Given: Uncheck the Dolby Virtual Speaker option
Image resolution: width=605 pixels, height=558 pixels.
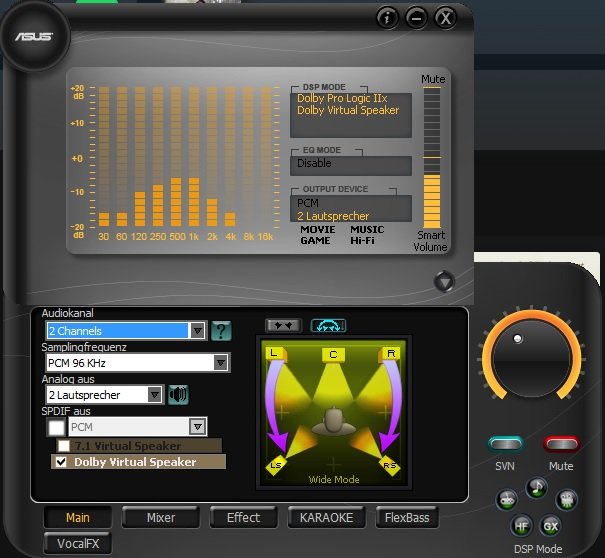Looking at the screenshot, I should [61, 462].
